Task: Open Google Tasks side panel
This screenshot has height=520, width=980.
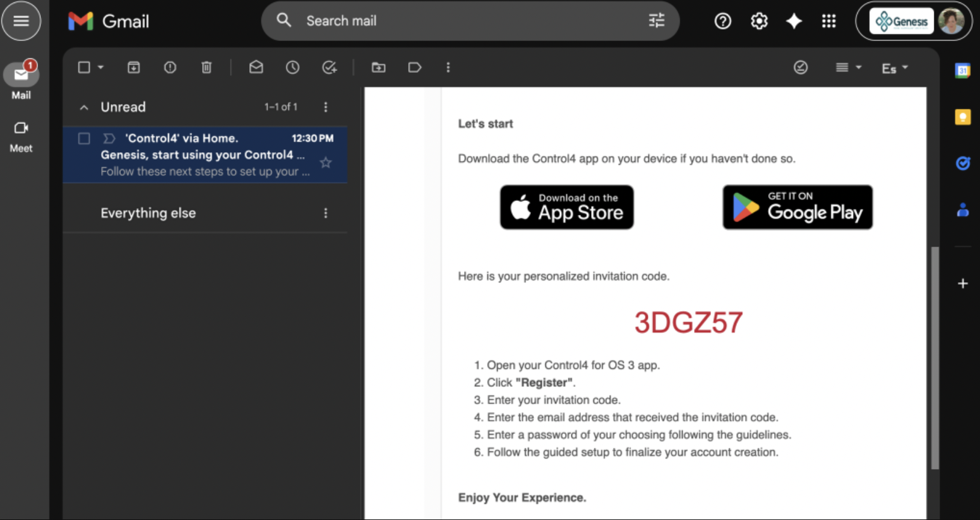Action: click(x=963, y=163)
